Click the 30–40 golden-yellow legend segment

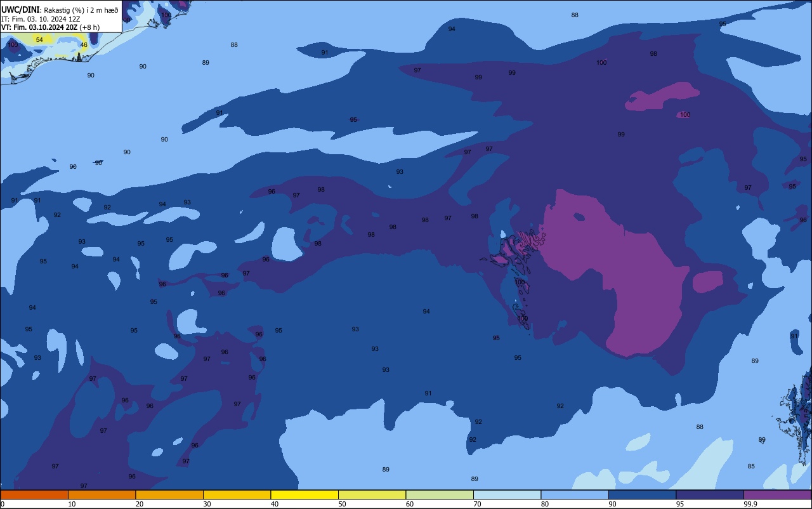[x=237, y=494]
